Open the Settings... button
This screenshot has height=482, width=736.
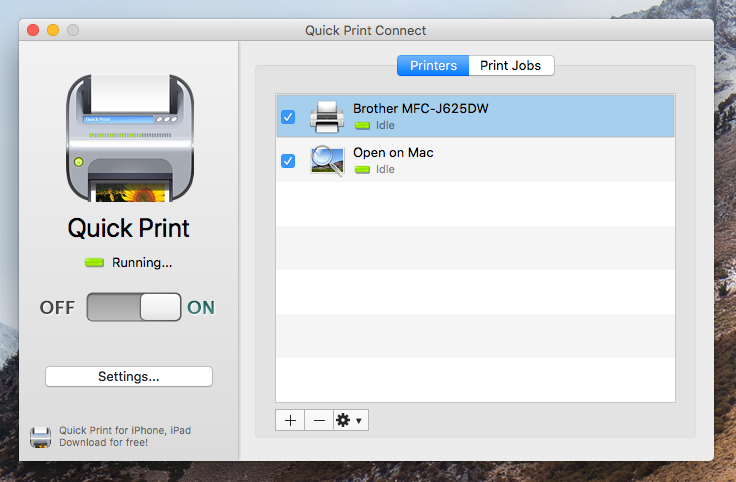click(x=129, y=376)
